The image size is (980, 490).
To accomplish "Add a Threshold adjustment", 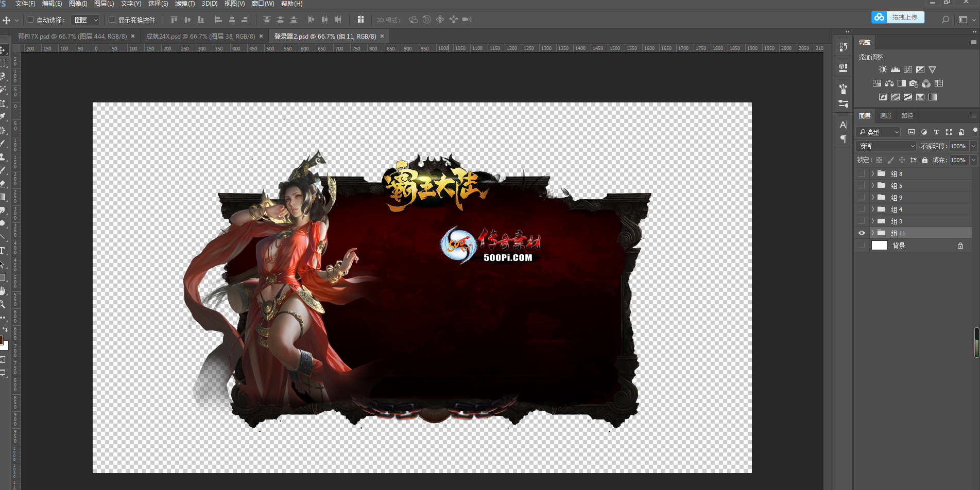I will 908,97.
